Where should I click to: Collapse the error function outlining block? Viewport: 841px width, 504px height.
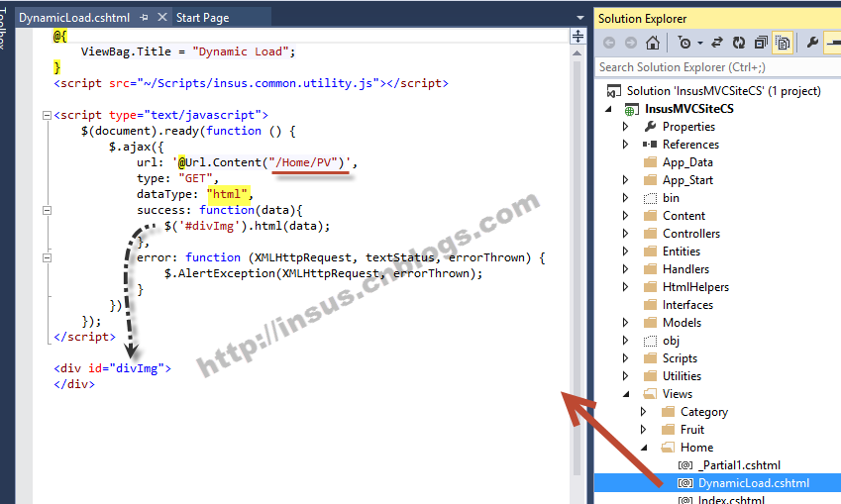(47, 257)
